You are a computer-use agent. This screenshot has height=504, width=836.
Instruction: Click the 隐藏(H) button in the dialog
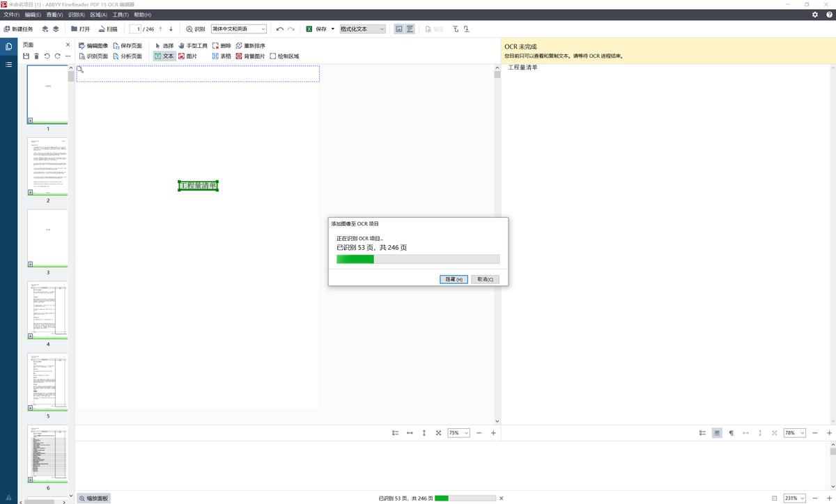click(x=454, y=279)
